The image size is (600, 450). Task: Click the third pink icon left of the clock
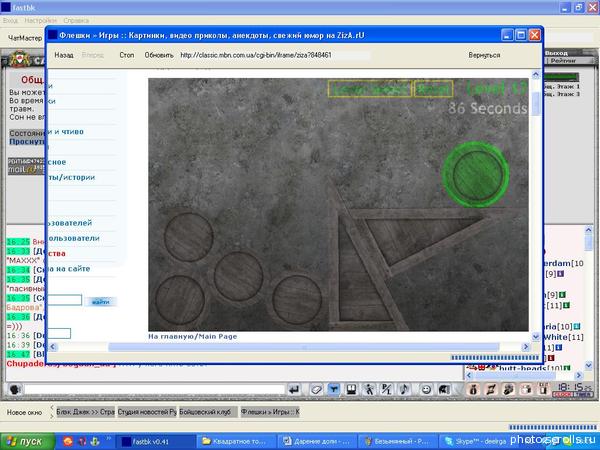pos(509,390)
